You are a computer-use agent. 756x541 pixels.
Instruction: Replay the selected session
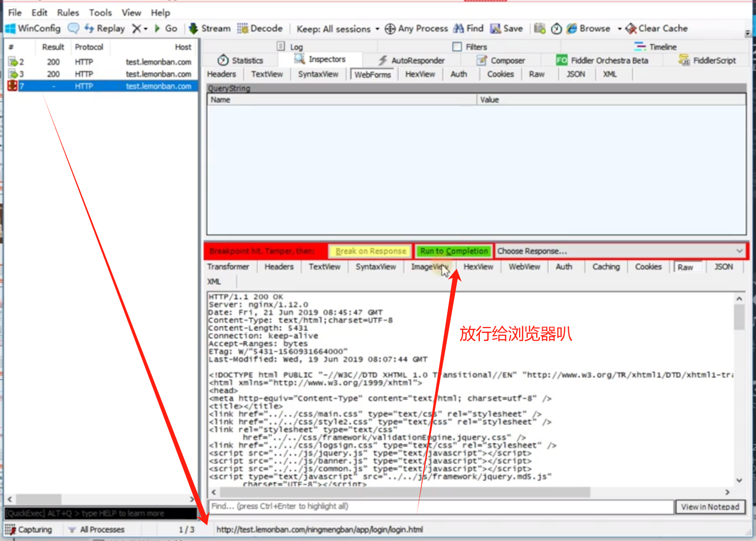[x=105, y=29]
